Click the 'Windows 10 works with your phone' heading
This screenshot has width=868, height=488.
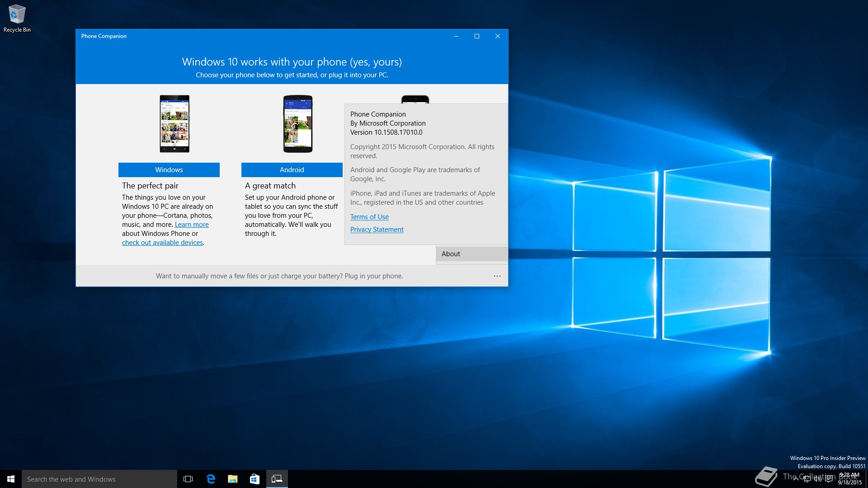point(292,62)
